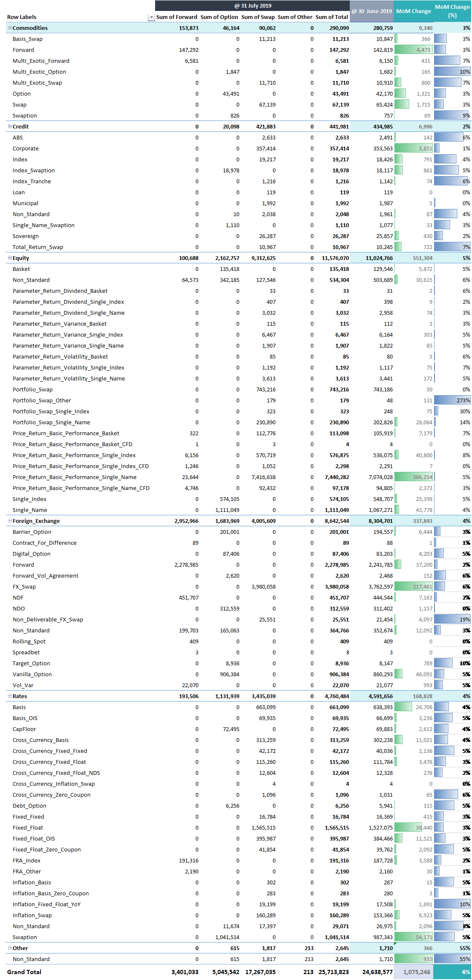The height and width of the screenshot is (980, 472).
Task: Select the 1,565,515 Sum of Swap cell
Action: pos(263,827)
